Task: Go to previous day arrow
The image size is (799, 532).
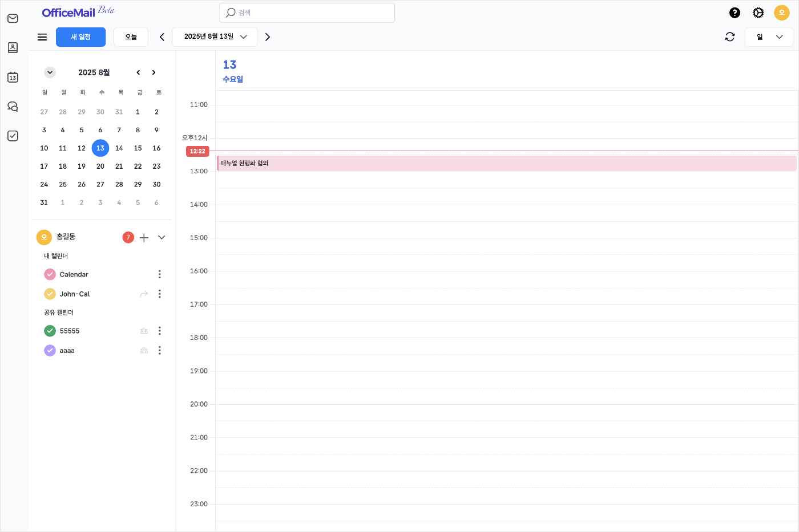Action: click(162, 36)
